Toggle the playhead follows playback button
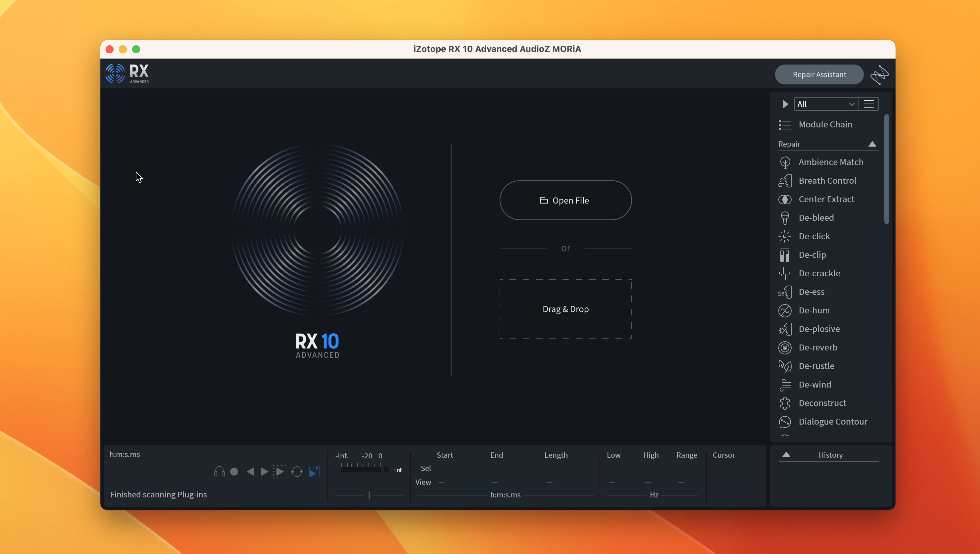 [314, 472]
